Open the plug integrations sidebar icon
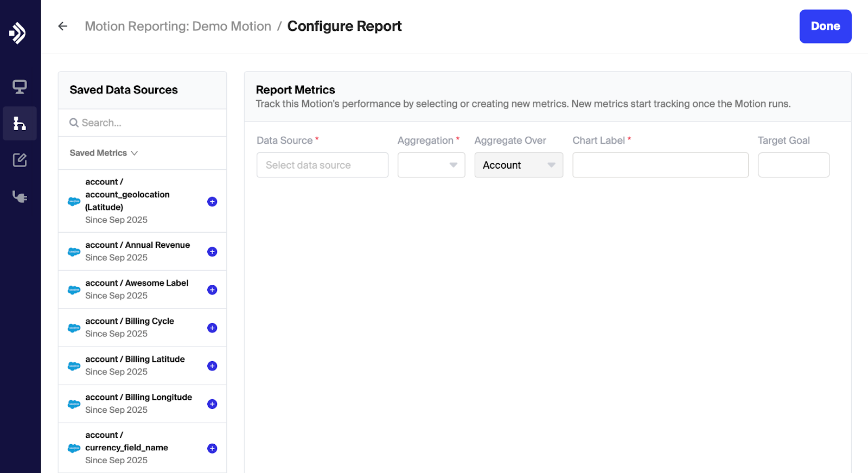Screen dimensions: 868x473 [20, 197]
